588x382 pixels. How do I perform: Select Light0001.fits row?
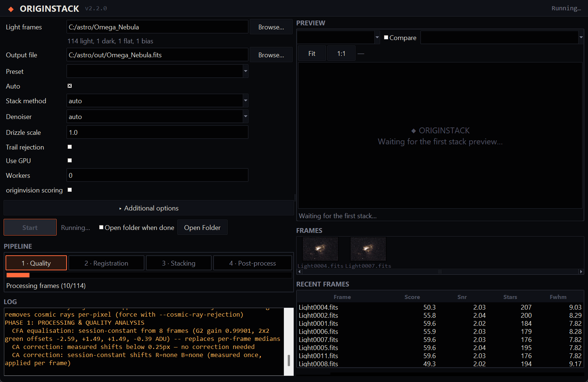click(x=440, y=323)
